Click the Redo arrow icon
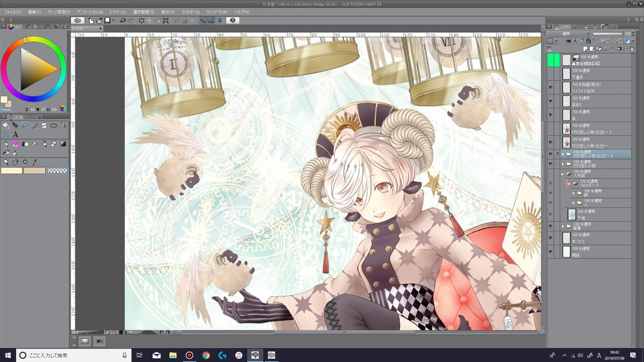 click(131, 21)
